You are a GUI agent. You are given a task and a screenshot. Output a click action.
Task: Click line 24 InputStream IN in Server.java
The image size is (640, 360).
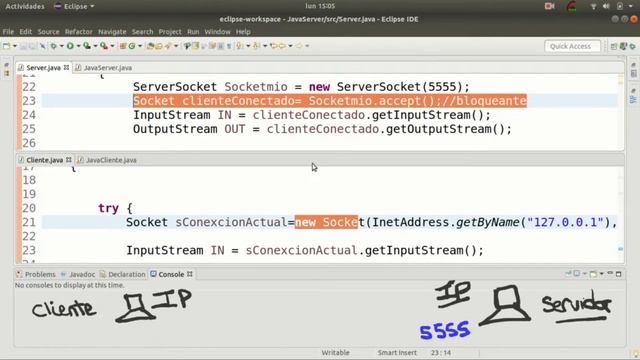click(312, 115)
